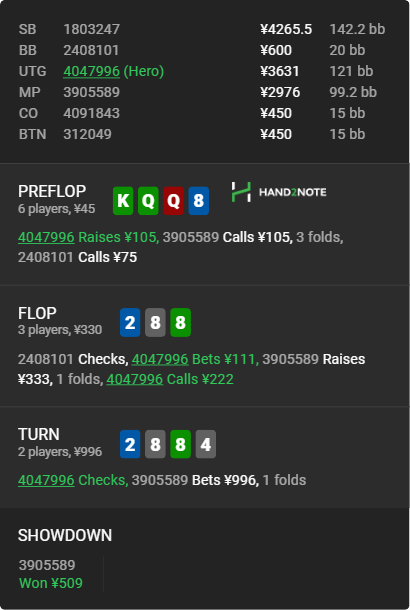Click the Won ¥509 result text
The image size is (410, 610).
tap(51, 583)
